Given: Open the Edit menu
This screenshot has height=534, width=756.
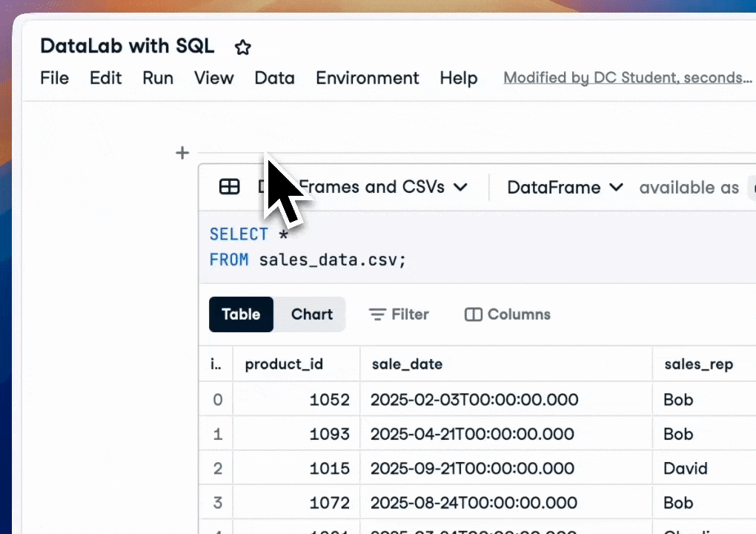Looking at the screenshot, I should [x=105, y=78].
